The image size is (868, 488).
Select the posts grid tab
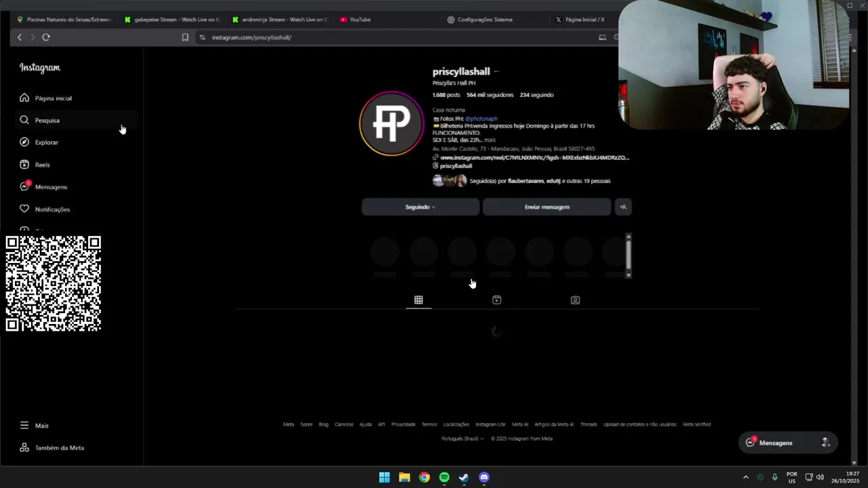418,300
